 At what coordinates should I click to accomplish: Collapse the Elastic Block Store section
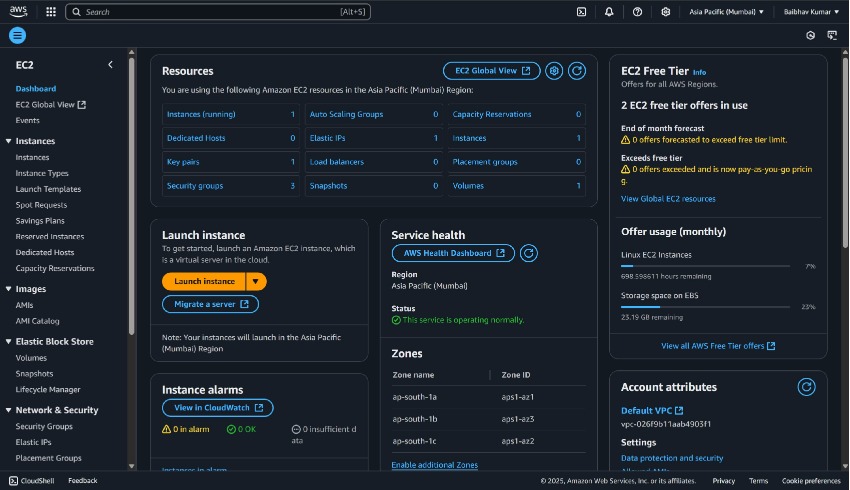pyautogui.click(x=9, y=341)
